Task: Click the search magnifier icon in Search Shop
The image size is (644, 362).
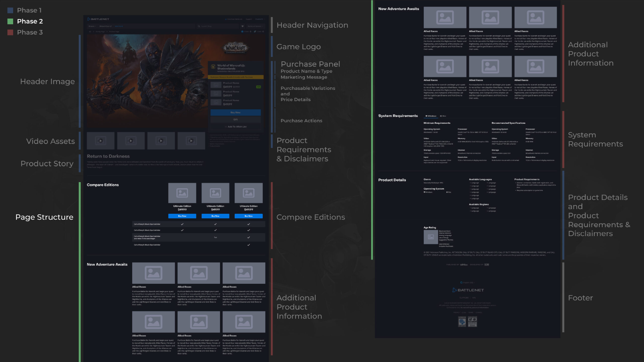Action: coord(199,26)
